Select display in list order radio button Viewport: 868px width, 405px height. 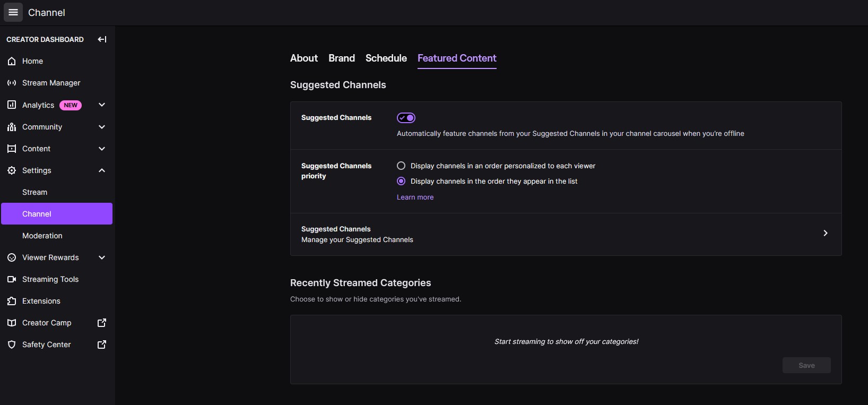point(401,181)
